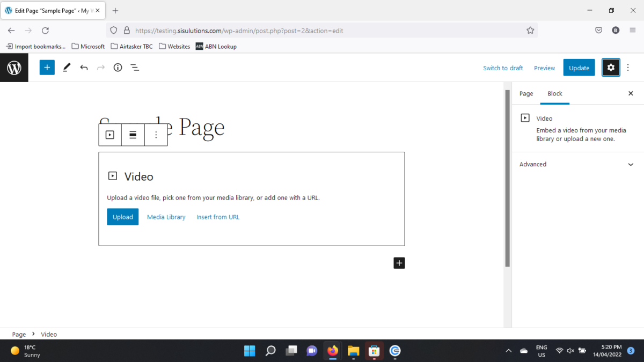
Task: Click the WordPress logo in the top corner
Action: [14, 67]
